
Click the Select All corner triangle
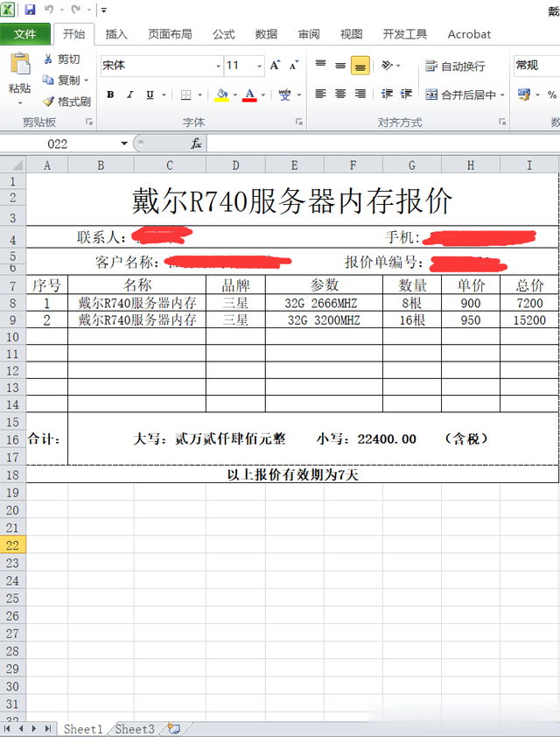point(13,165)
